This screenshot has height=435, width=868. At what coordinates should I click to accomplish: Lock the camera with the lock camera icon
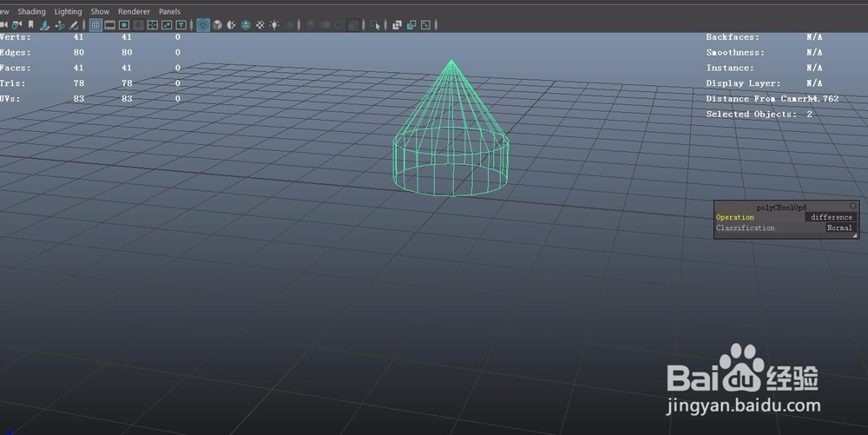[x=16, y=25]
